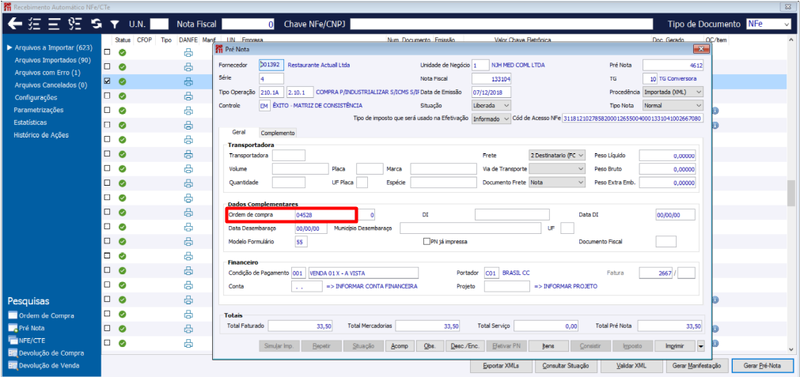Click the Pré Nota dialog title icon
The height and width of the screenshot is (377, 800).
219,49
